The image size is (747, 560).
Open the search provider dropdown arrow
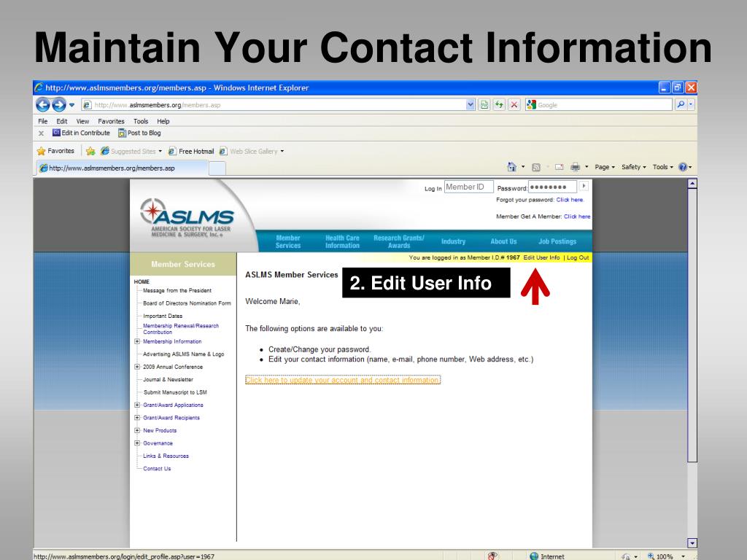tap(692, 104)
